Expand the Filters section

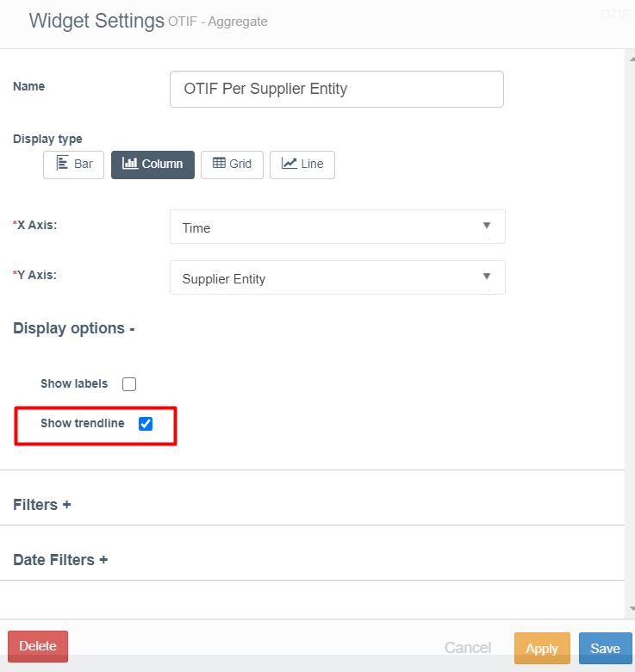click(x=42, y=505)
